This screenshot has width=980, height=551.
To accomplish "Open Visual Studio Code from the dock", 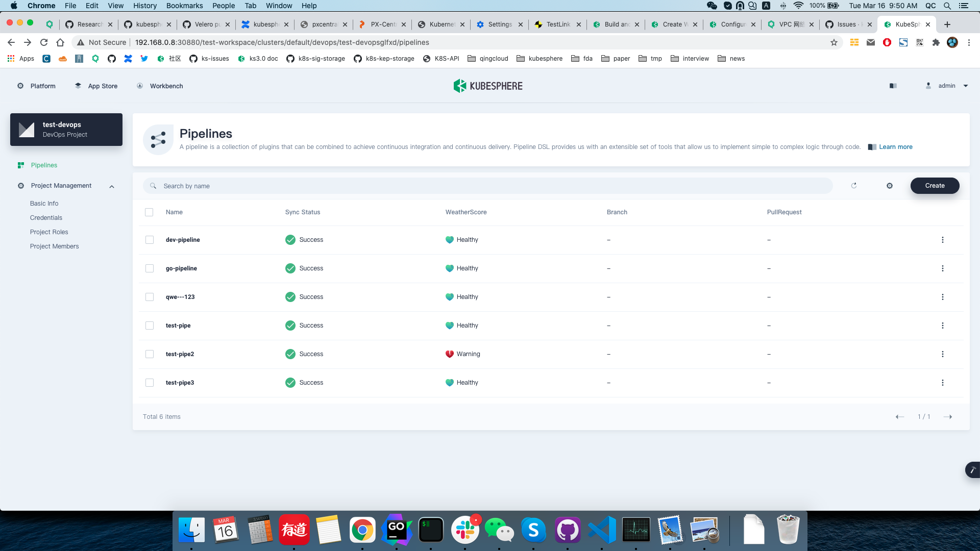I will (602, 530).
